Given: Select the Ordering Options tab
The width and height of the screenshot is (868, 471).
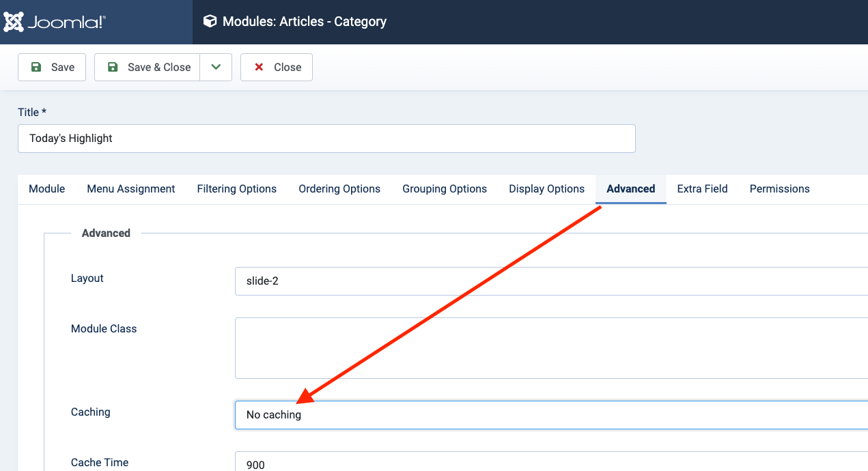Looking at the screenshot, I should 339,189.
